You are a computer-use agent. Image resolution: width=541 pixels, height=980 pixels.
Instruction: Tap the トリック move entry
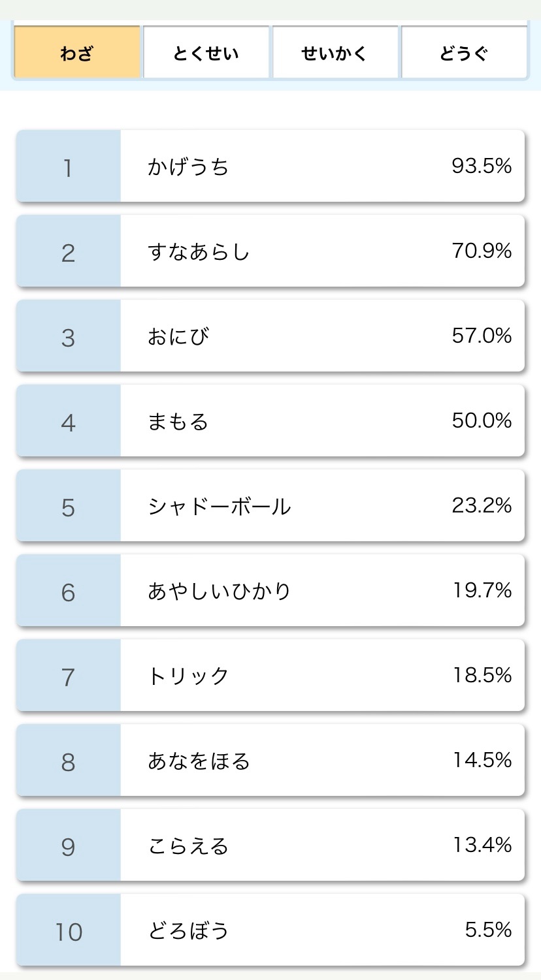(x=270, y=675)
